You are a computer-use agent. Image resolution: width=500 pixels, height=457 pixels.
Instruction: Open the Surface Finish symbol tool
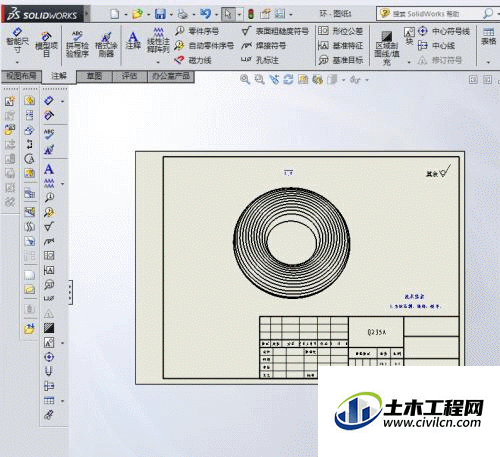coord(275,31)
